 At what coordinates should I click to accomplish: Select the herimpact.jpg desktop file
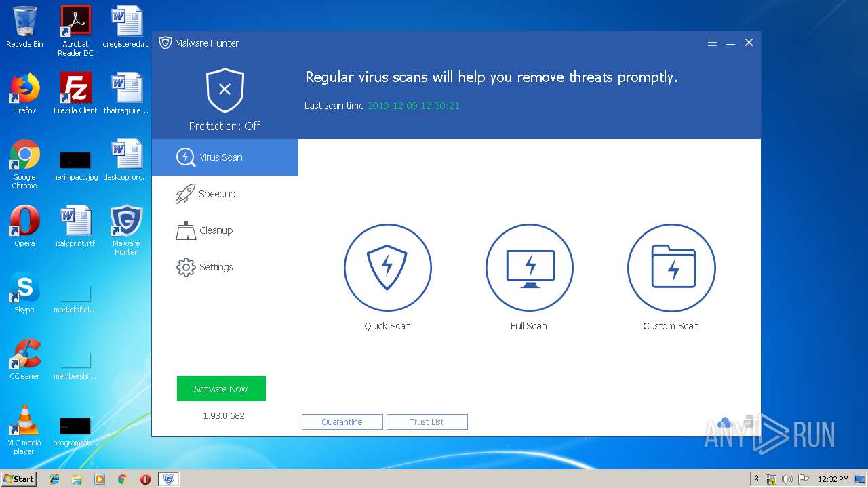pos(75,166)
